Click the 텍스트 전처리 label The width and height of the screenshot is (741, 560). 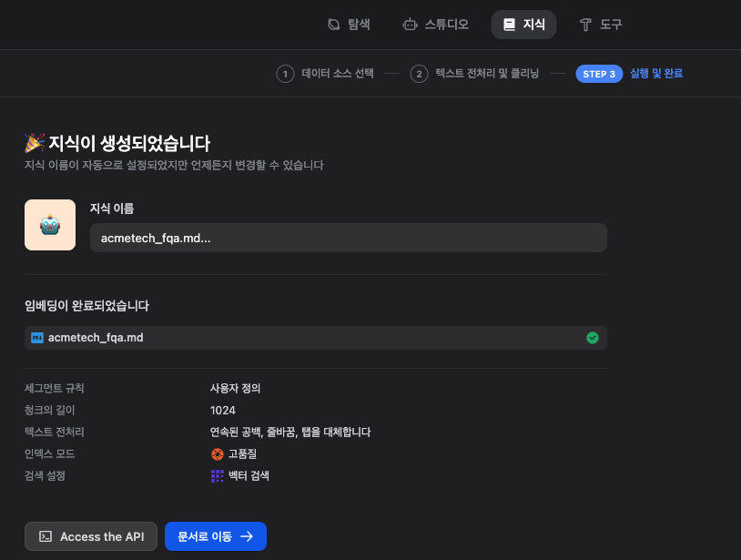55,432
